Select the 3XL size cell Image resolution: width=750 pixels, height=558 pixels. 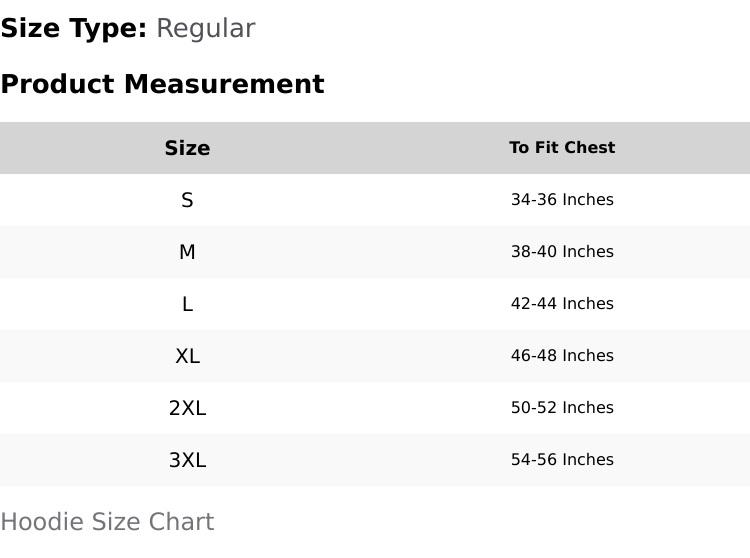coord(187,460)
